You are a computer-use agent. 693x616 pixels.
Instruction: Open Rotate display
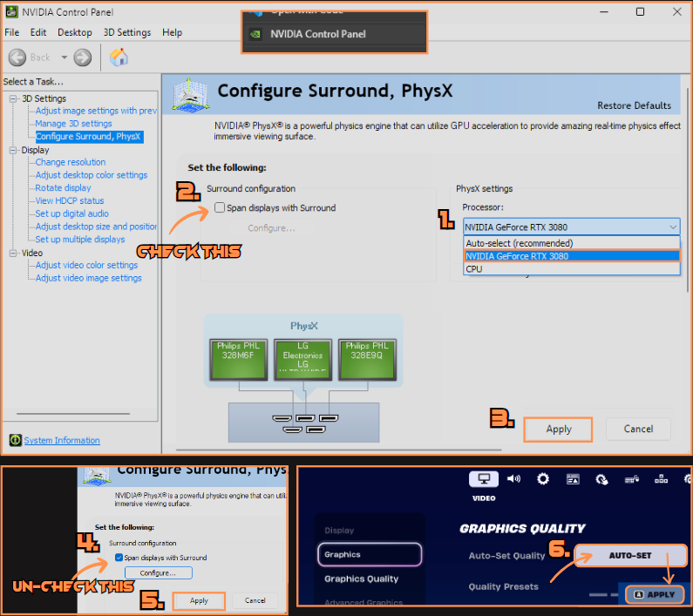pyautogui.click(x=63, y=188)
